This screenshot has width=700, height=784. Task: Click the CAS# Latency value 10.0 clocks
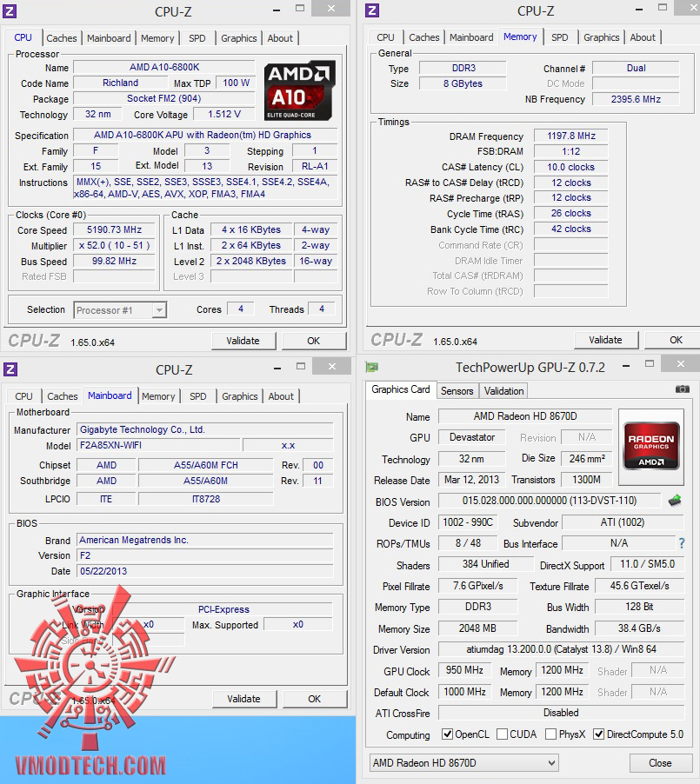571,167
